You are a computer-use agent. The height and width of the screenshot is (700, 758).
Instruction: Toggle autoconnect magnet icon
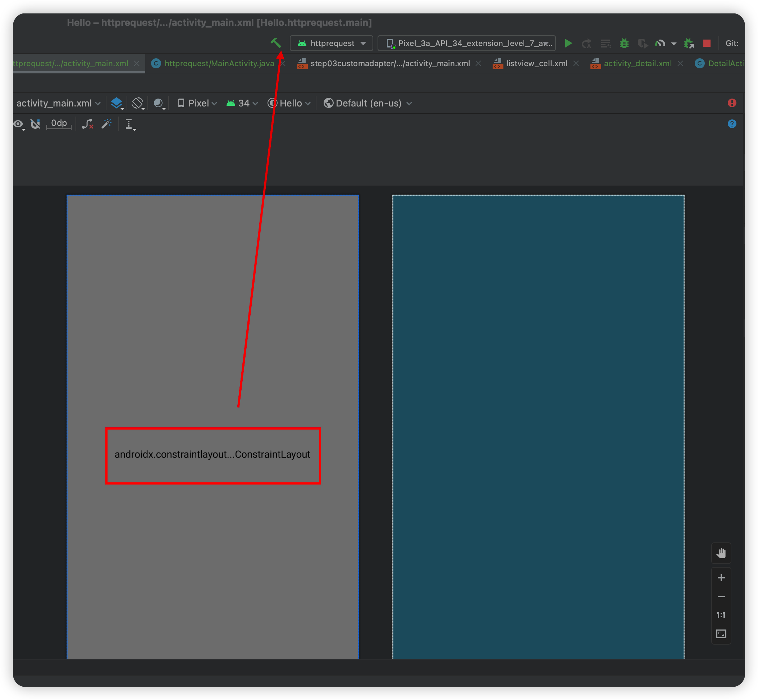(35, 124)
